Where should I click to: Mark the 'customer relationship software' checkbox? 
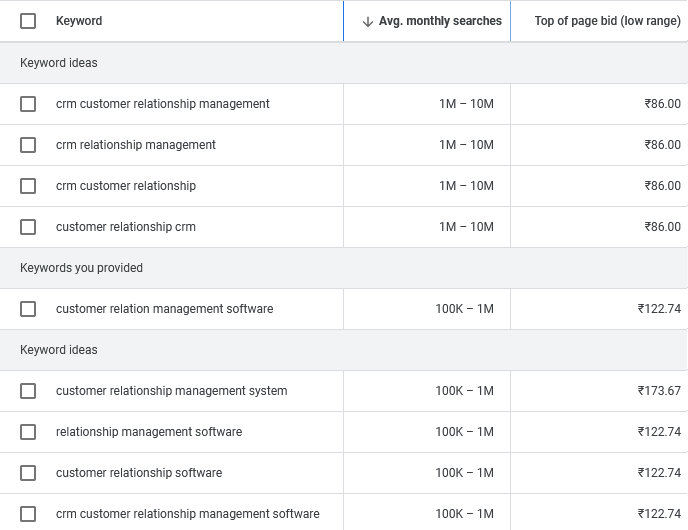(x=28, y=473)
